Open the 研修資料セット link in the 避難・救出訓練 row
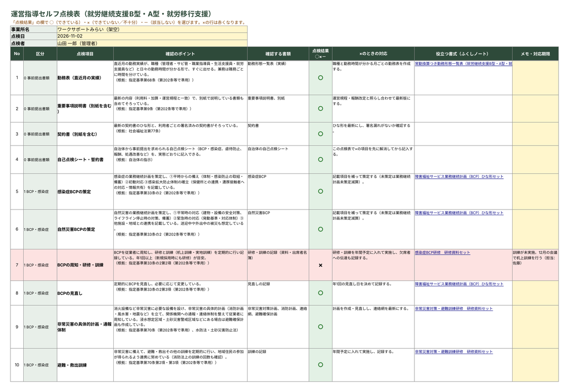 coord(453,352)
